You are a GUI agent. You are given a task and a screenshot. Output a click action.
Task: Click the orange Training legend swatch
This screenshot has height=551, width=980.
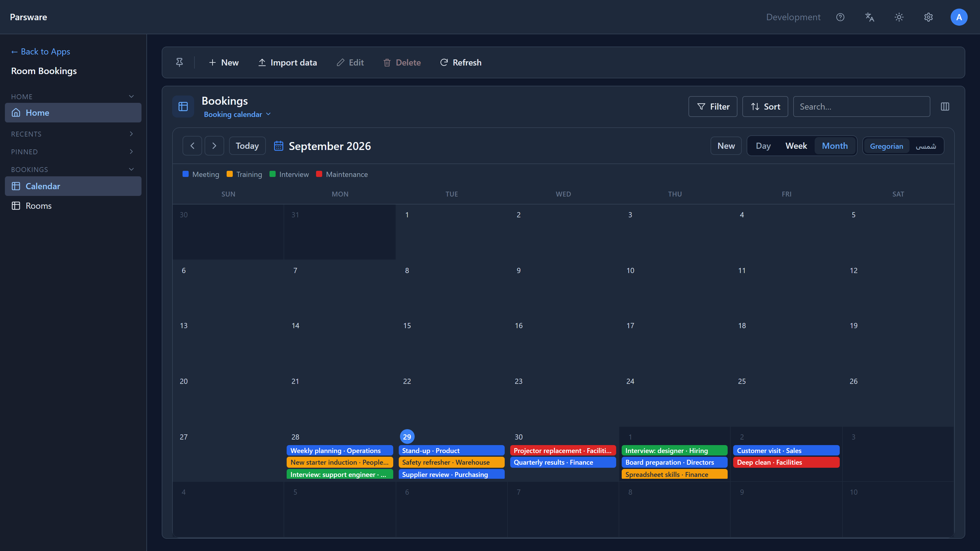[x=229, y=174]
